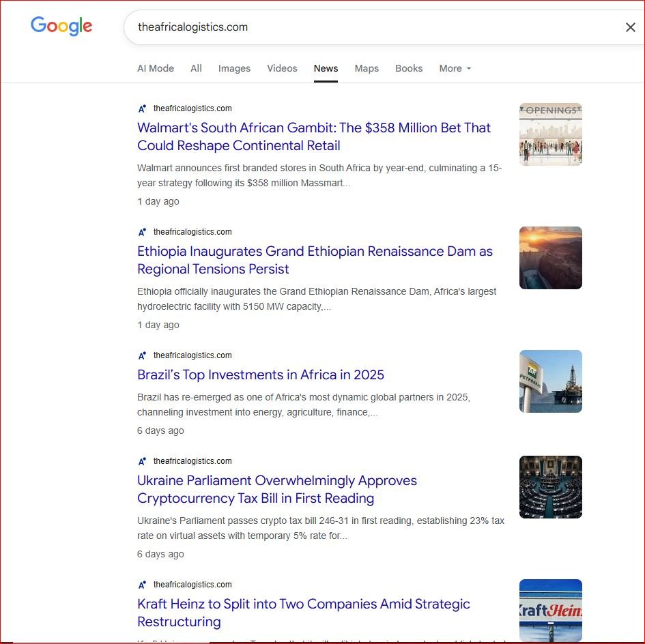Click the site favicon beside the Ukraine Parliament result
The width and height of the screenshot is (645, 644).
[143, 461]
